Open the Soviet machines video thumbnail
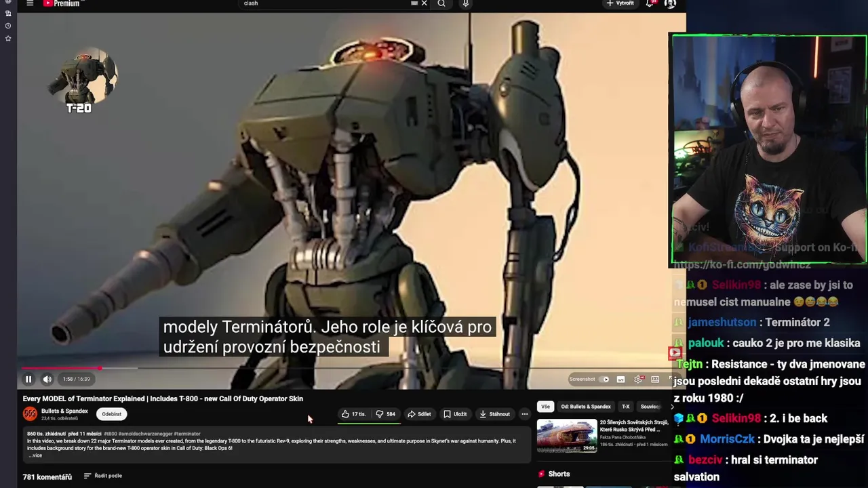This screenshot has width=868, height=488. tap(567, 436)
